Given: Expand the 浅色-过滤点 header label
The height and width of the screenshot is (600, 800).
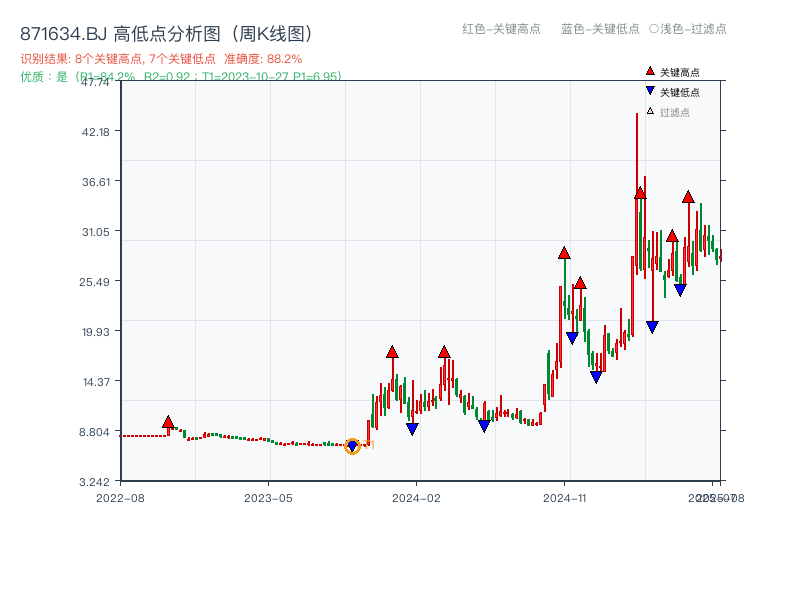Looking at the screenshot, I should 687,29.
